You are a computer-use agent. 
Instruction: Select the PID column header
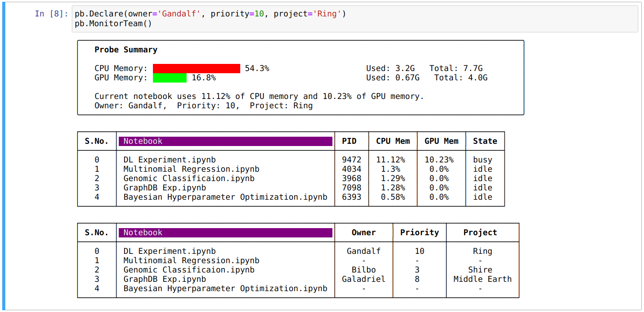coord(351,141)
